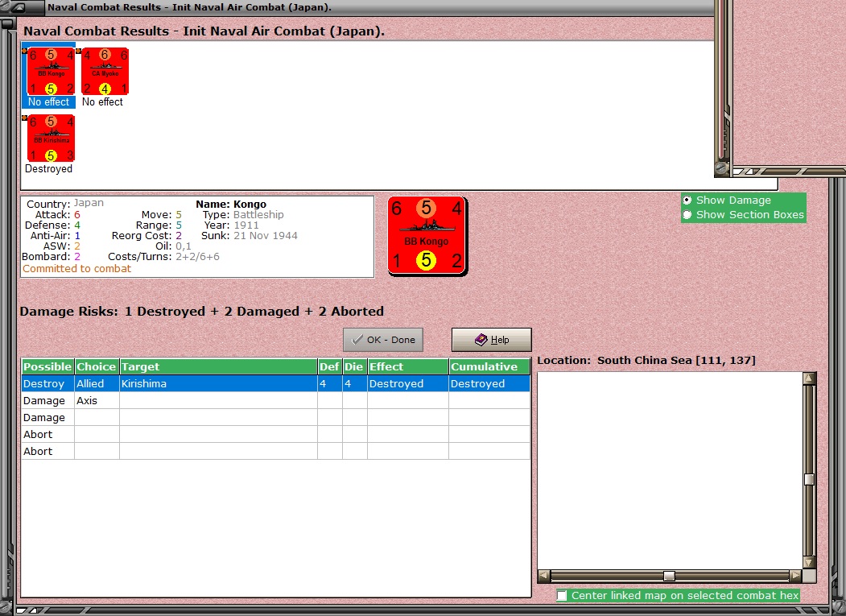
Task: Enable the Show Section Boxes option
Action: tap(687, 215)
